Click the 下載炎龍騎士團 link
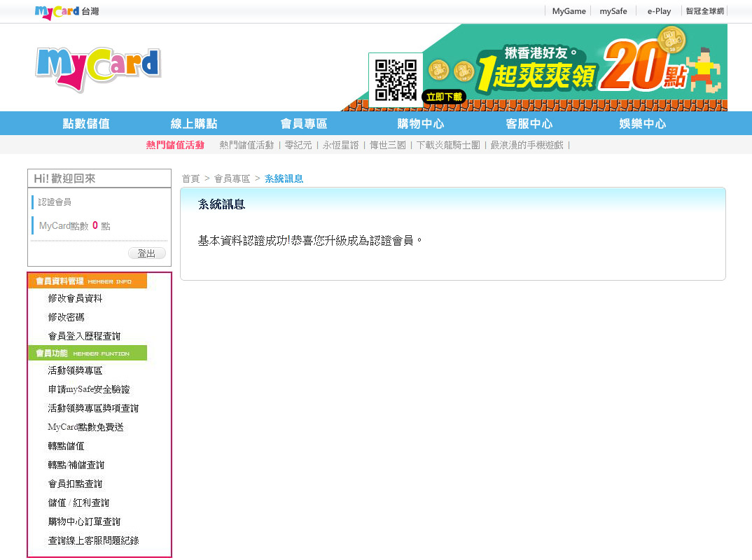 tap(448, 146)
